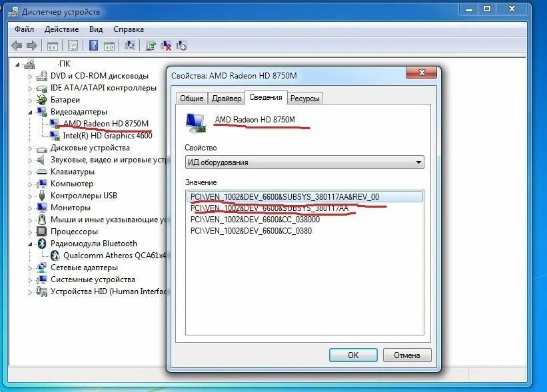547x392 pixels.
Task: Select Мыши и иные указывающие устройства
Action: tap(109, 220)
